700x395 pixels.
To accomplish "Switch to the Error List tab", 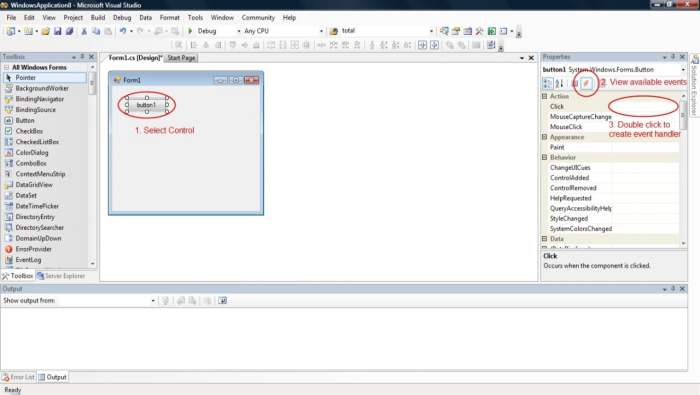I will [x=18, y=377].
